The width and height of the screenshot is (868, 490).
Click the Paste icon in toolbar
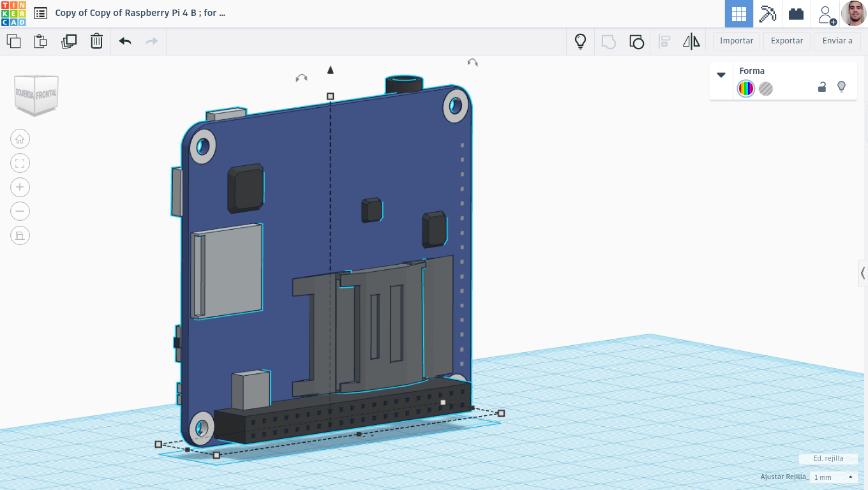pyautogui.click(x=40, y=41)
